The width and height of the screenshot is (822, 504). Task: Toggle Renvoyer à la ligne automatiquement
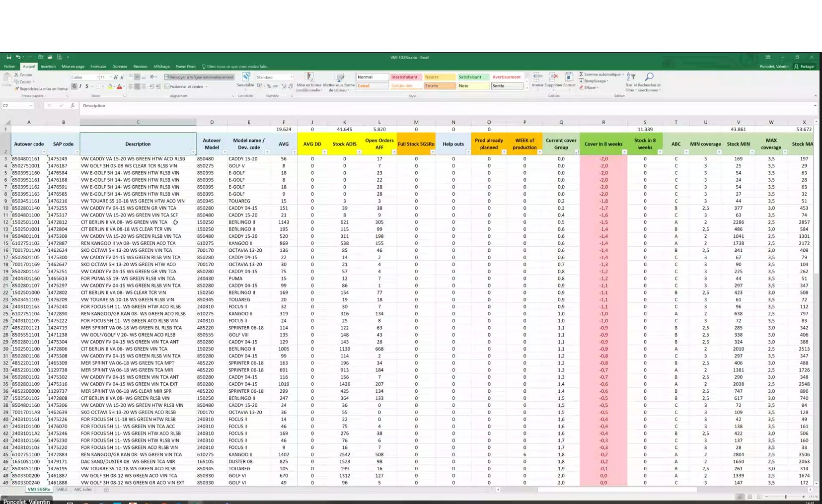(x=199, y=77)
